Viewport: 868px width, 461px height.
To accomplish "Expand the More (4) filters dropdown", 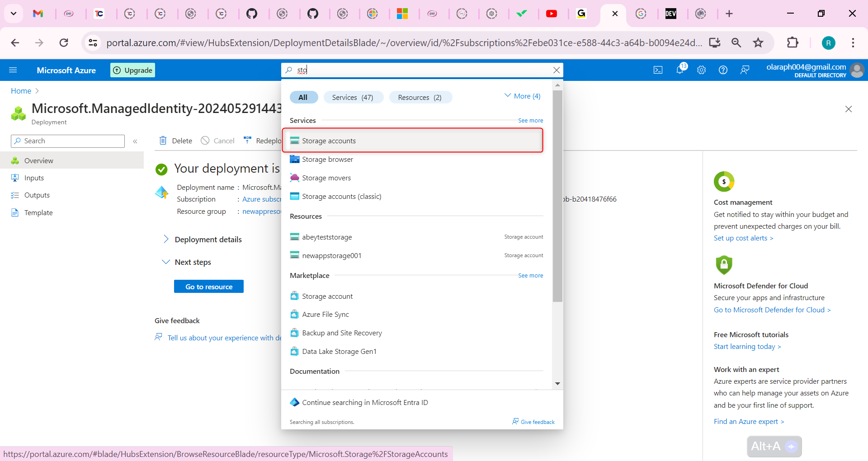I will (x=522, y=96).
